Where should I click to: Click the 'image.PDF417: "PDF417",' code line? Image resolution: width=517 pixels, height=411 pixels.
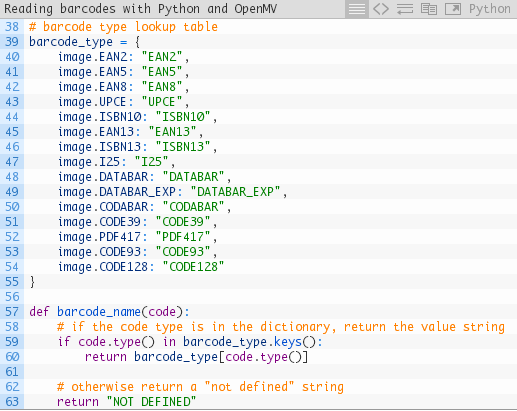tap(138, 237)
